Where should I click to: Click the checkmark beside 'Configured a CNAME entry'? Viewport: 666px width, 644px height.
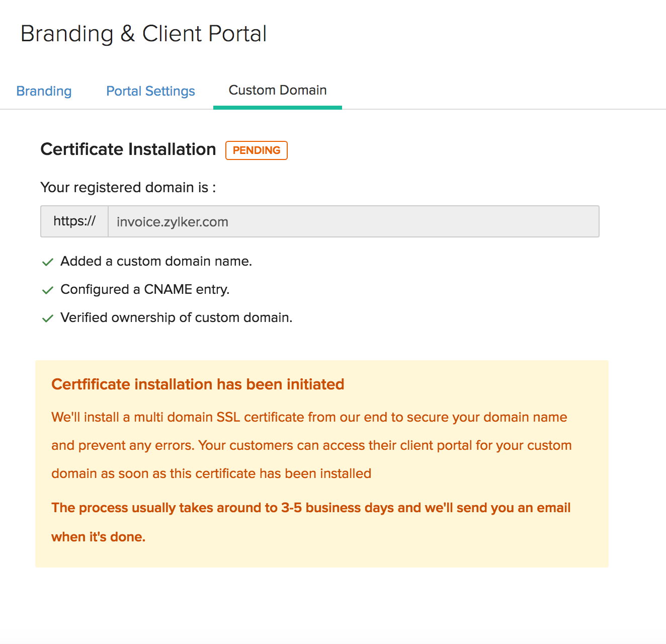(48, 290)
